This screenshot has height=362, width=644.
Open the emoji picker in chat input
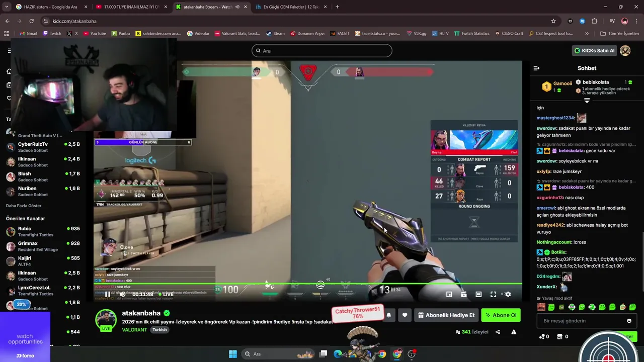coord(629,321)
